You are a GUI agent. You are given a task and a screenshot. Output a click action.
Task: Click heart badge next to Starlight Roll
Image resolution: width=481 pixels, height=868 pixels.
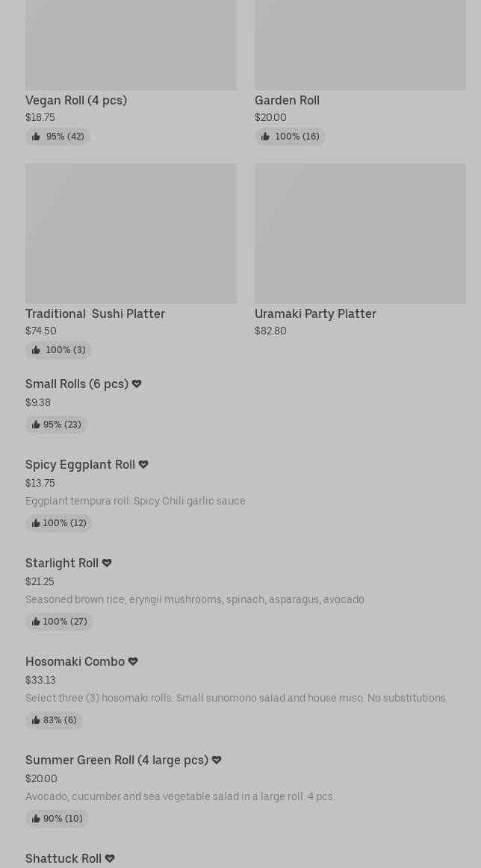click(107, 563)
